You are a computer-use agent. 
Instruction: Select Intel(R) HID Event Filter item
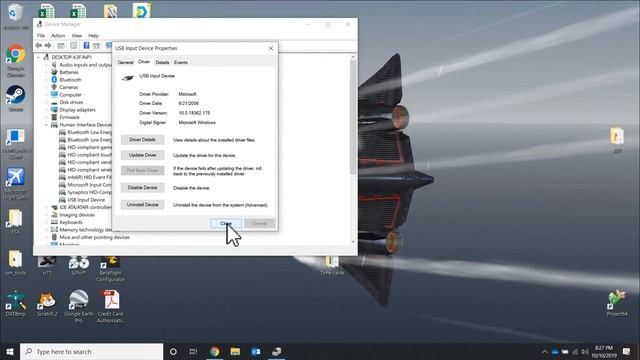[85, 177]
